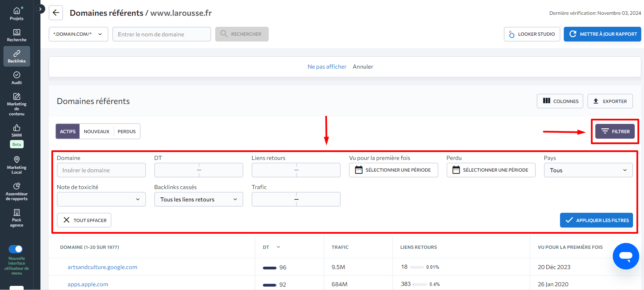The image size is (644, 290).
Task: Click the Ne pas afficher link
Action: point(327,67)
